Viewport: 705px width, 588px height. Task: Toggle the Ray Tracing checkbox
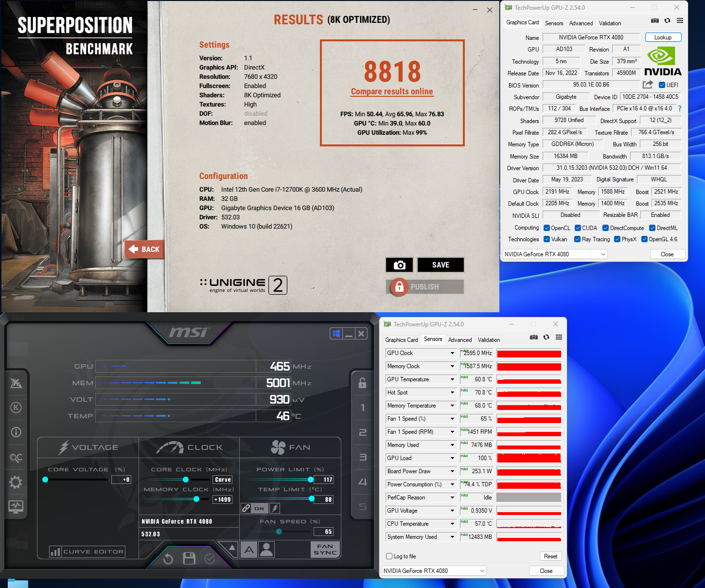(x=577, y=239)
